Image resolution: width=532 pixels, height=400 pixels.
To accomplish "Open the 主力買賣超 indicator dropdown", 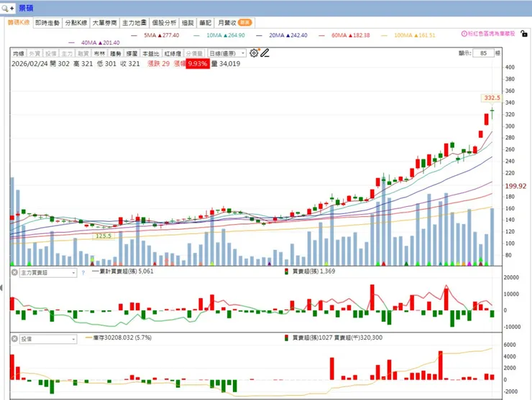I will (48, 273).
